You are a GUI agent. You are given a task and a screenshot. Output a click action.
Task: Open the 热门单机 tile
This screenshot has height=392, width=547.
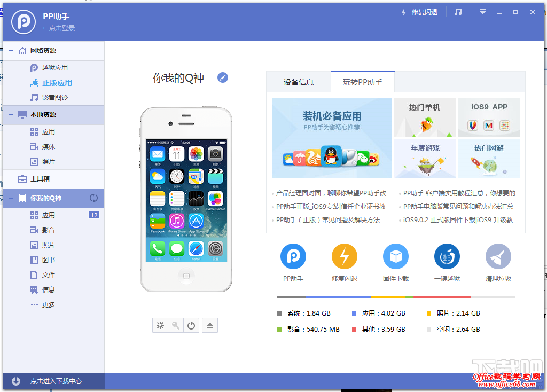click(x=425, y=117)
